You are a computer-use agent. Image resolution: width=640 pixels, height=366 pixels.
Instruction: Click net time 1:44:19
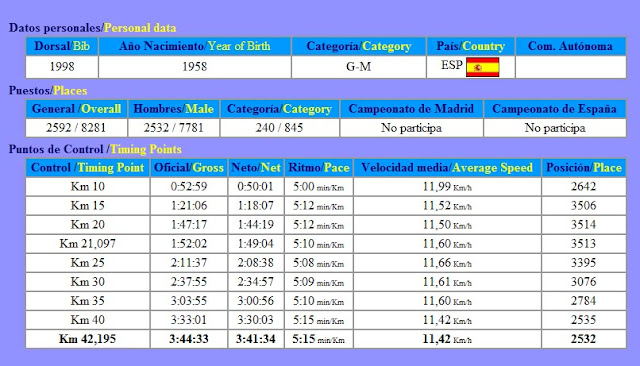pos(256,224)
